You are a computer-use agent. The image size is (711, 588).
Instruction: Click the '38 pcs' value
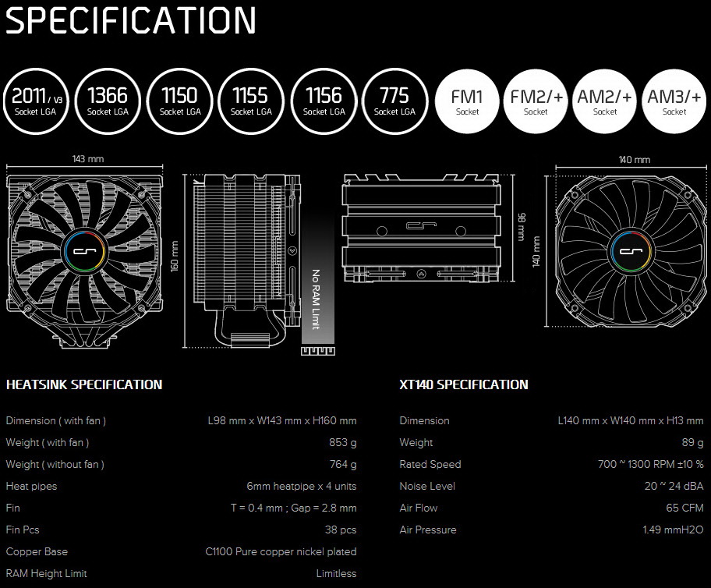pyautogui.click(x=341, y=530)
